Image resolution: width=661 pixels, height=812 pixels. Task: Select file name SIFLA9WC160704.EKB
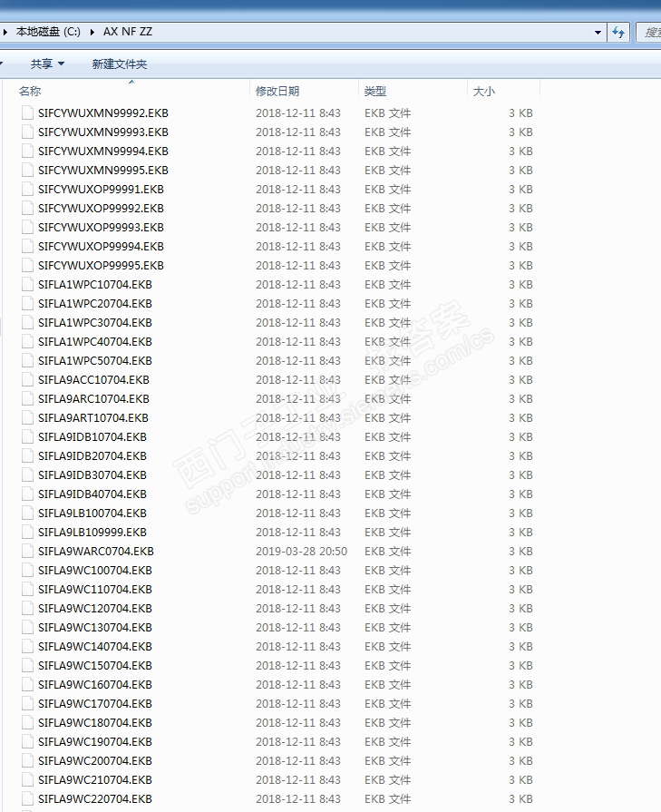tap(94, 685)
